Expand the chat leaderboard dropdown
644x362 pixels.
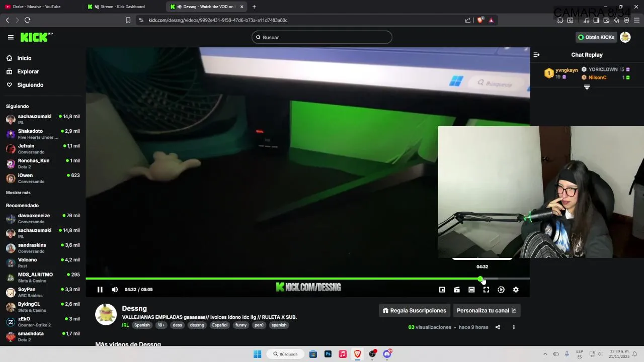point(587,87)
